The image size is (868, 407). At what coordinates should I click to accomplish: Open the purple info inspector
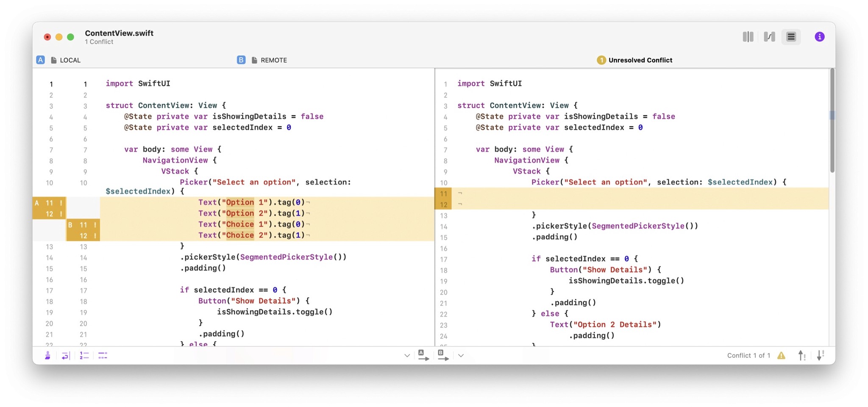[x=819, y=37]
